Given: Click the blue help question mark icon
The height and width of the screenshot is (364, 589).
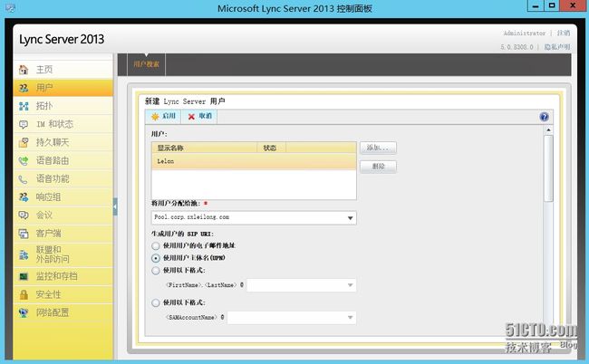Looking at the screenshot, I should click(544, 117).
